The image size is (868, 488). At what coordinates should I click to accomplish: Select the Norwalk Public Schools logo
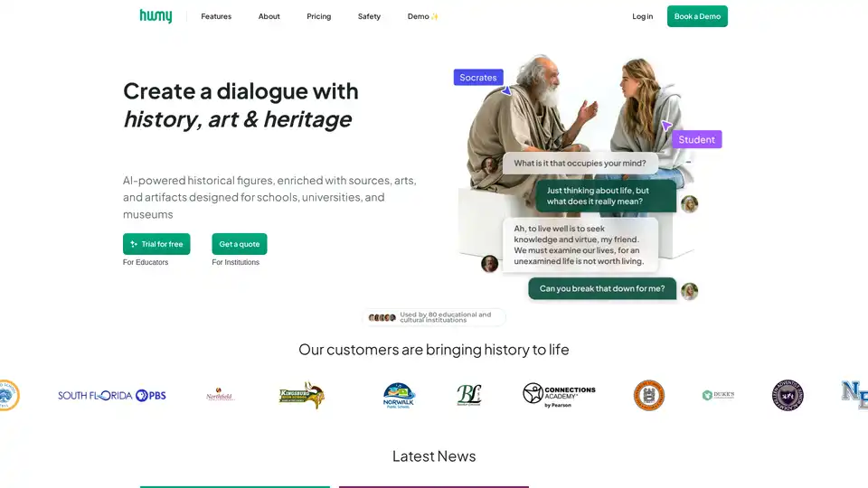[399, 395]
